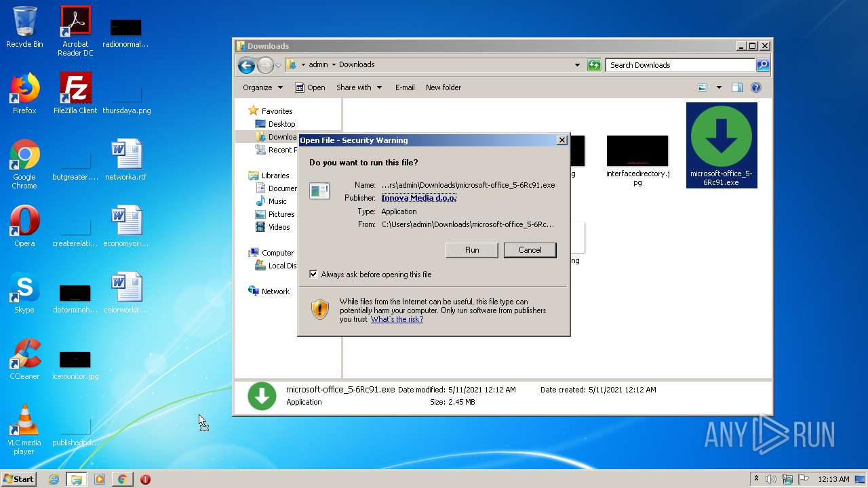The width and height of the screenshot is (868, 488).
Task: Expand address bar history dropdown
Action: [x=577, y=65]
